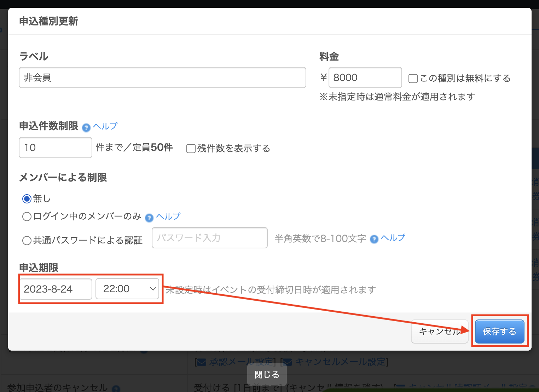Click the キャンセル button
This screenshot has height=392, width=539.
pos(440,332)
